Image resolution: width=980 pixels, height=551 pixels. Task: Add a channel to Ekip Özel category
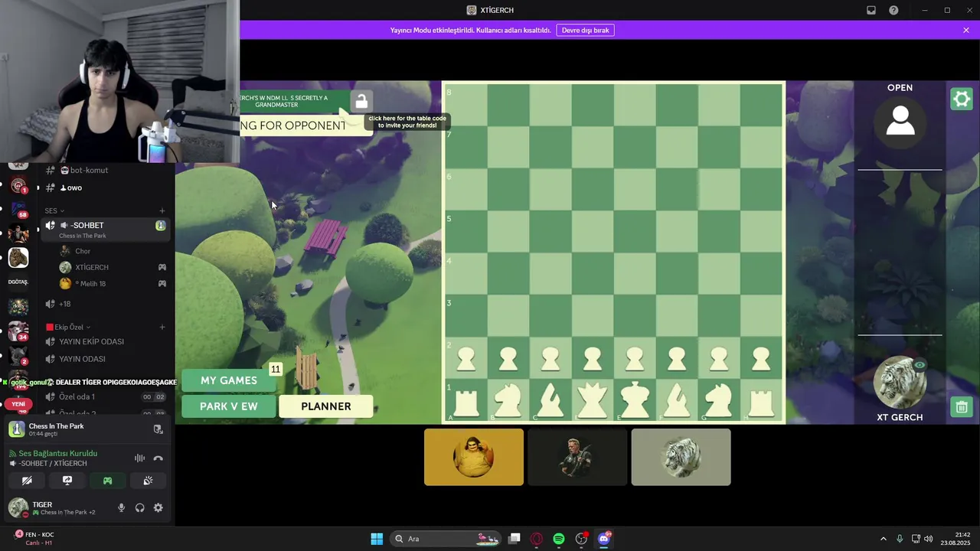(162, 327)
